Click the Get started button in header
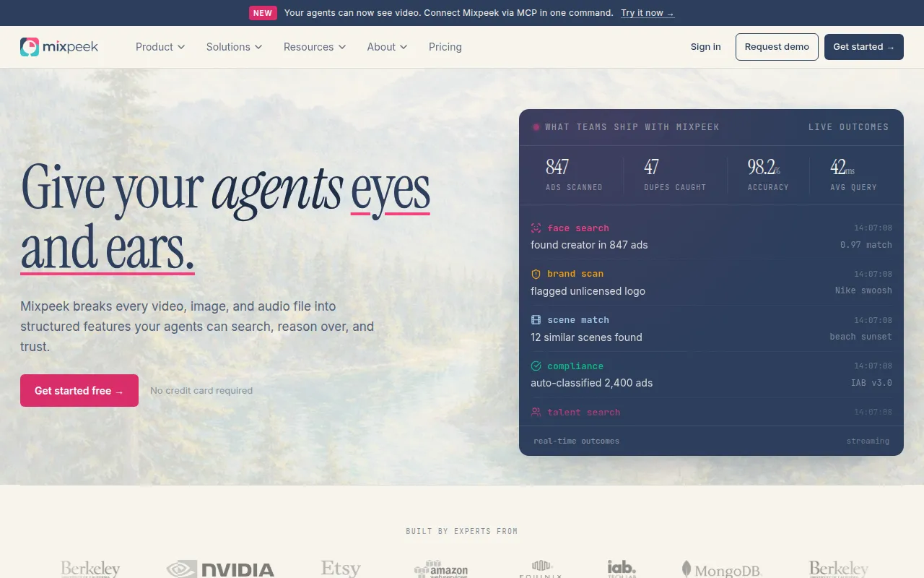The height and width of the screenshot is (578, 924). tap(864, 47)
